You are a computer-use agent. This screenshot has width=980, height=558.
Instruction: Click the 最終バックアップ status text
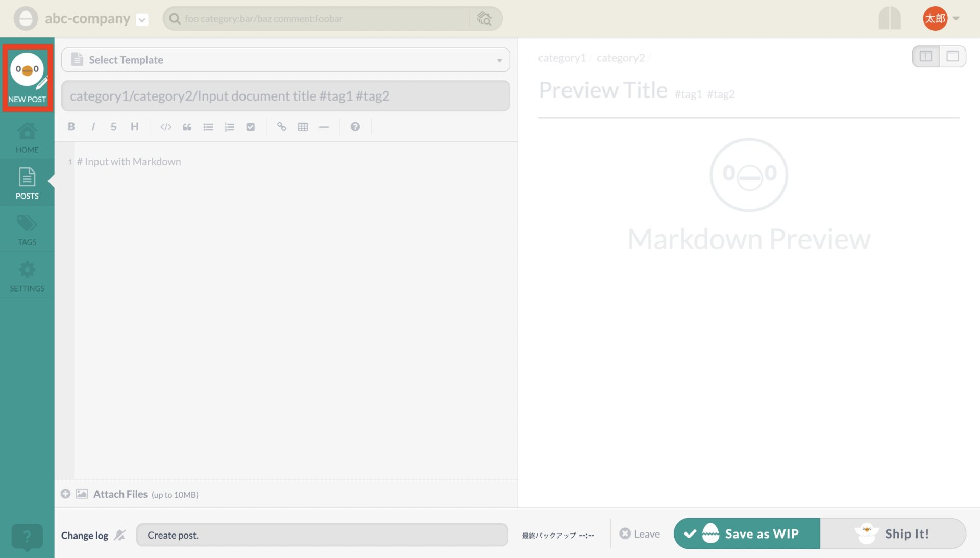click(558, 536)
